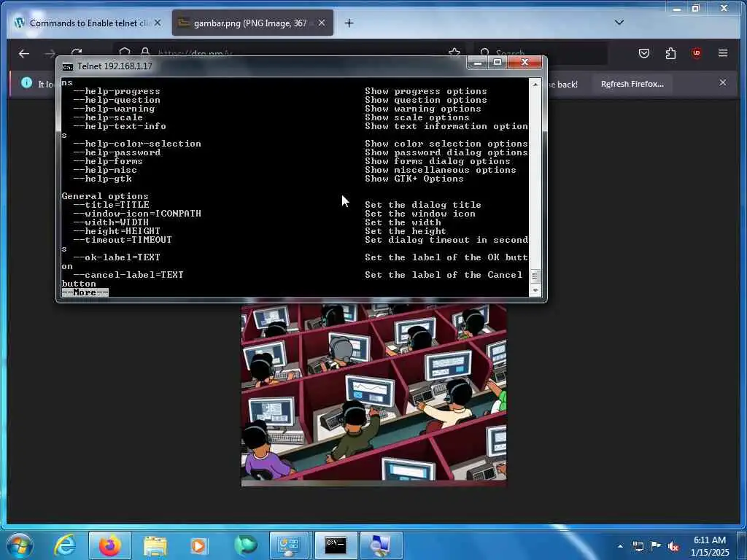Maximize the Telnet 192.168.1.17 window
This screenshot has width=747, height=560.
coord(498,63)
